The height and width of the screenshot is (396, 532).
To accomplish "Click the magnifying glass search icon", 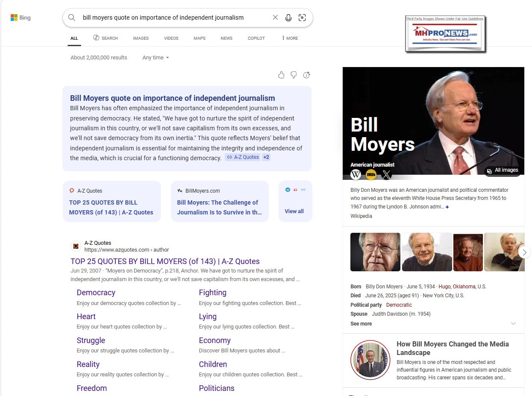I will pyautogui.click(x=72, y=18).
